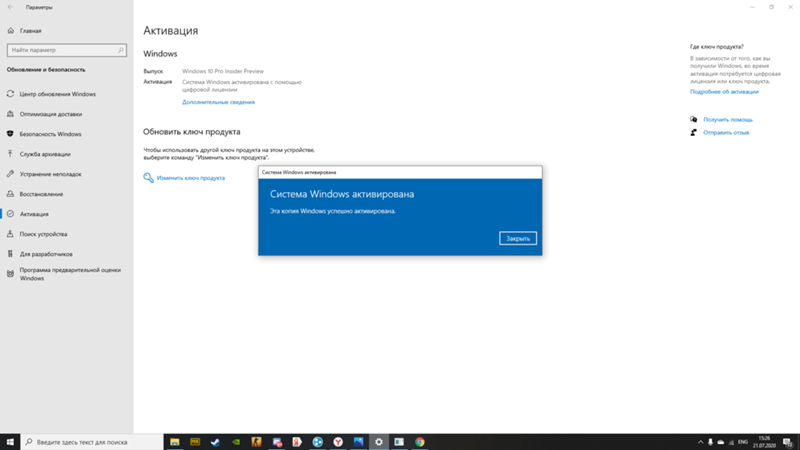The height and width of the screenshot is (450, 800).
Task: Launch the yellow PUBG-style taskbar icon
Action: (x=195, y=442)
